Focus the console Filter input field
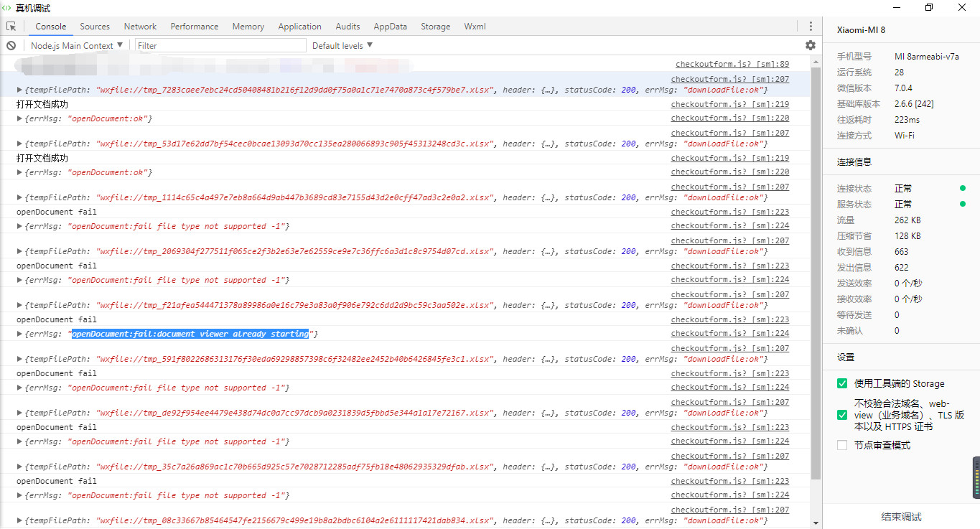The height and width of the screenshot is (529, 980). pyautogui.click(x=220, y=45)
